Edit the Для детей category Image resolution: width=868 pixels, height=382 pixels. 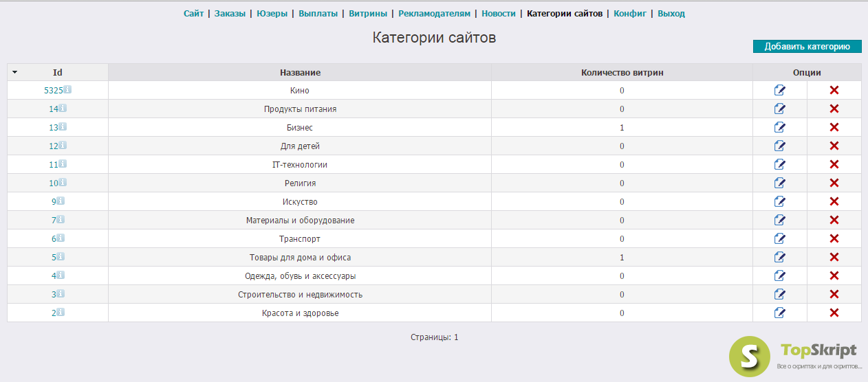click(x=780, y=146)
